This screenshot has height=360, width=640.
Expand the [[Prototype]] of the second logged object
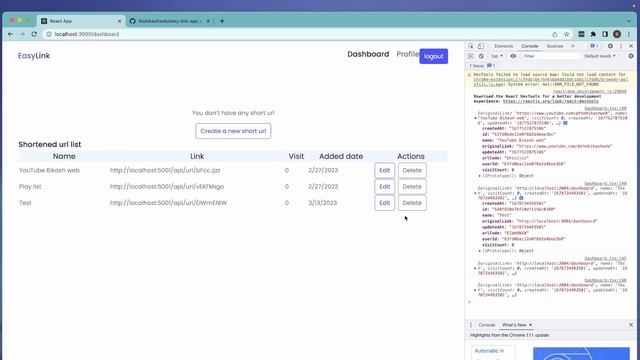pos(480,251)
